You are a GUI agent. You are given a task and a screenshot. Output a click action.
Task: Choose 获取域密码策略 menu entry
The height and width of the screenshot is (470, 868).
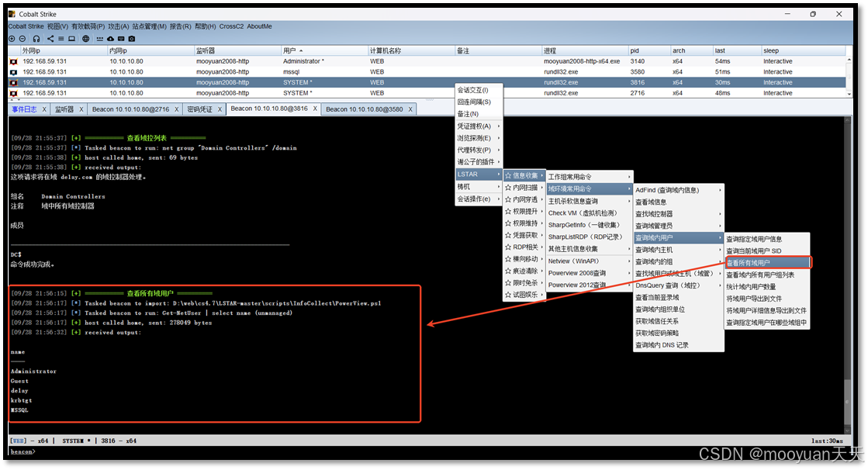pyautogui.click(x=679, y=333)
